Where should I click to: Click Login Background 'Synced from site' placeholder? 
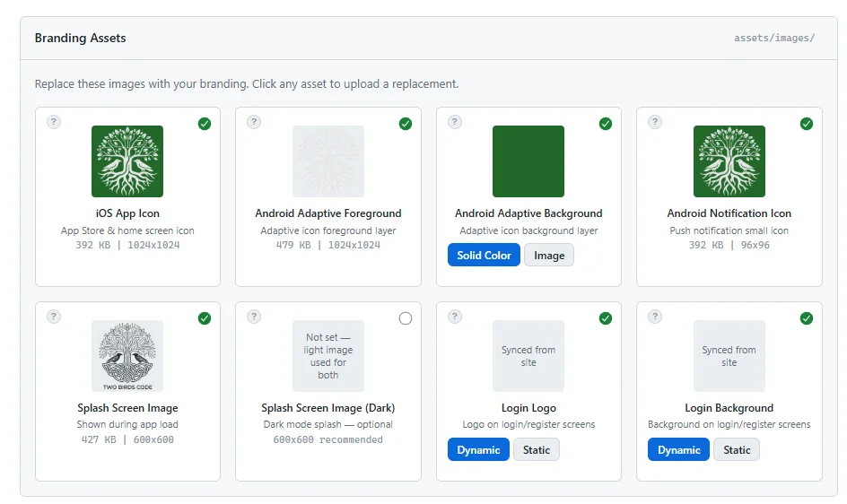tap(729, 356)
